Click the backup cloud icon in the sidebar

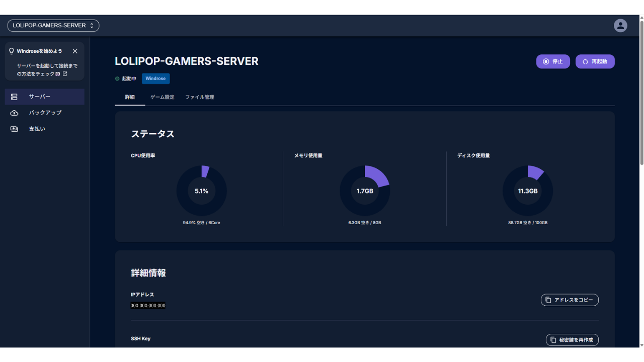14,113
